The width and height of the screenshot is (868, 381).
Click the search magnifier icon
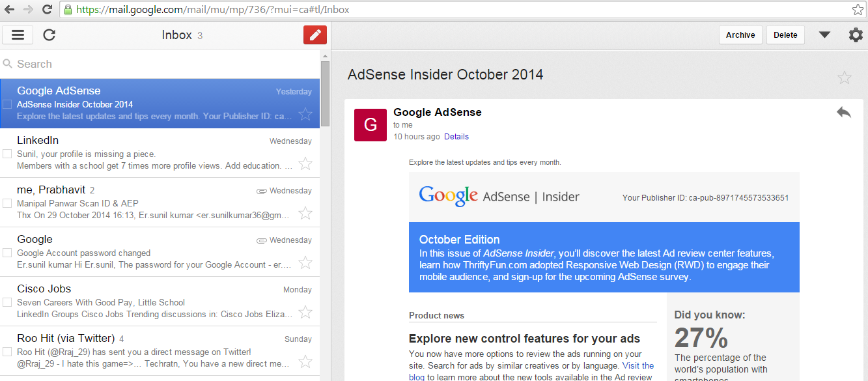coord(8,64)
